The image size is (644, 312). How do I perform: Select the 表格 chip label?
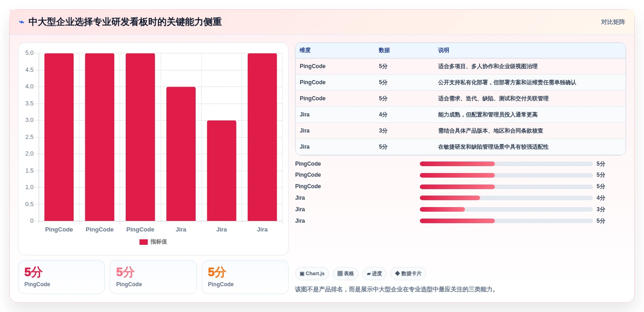pos(349,274)
